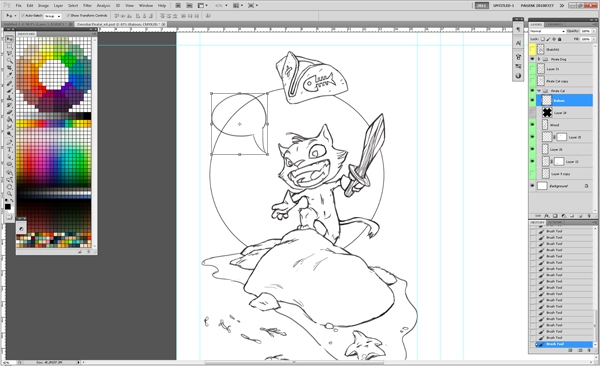600x366 pixels.
Task: Hide the Pirate Dog group
Action: click(x=532, y=59)
